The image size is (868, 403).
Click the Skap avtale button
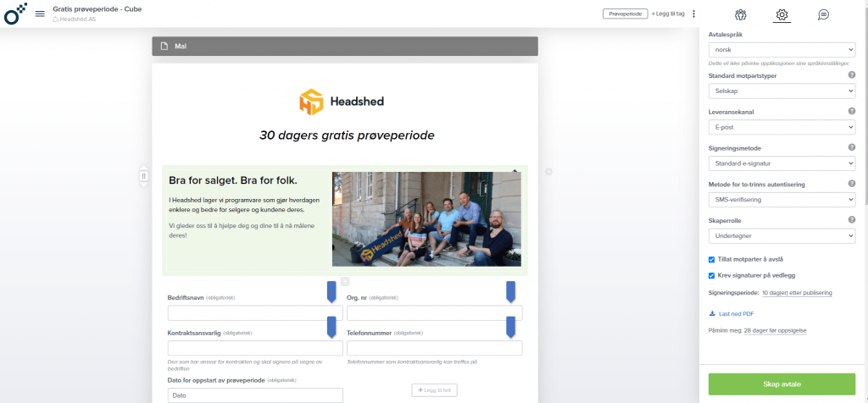pyautogui.click(x=782, y=384)
